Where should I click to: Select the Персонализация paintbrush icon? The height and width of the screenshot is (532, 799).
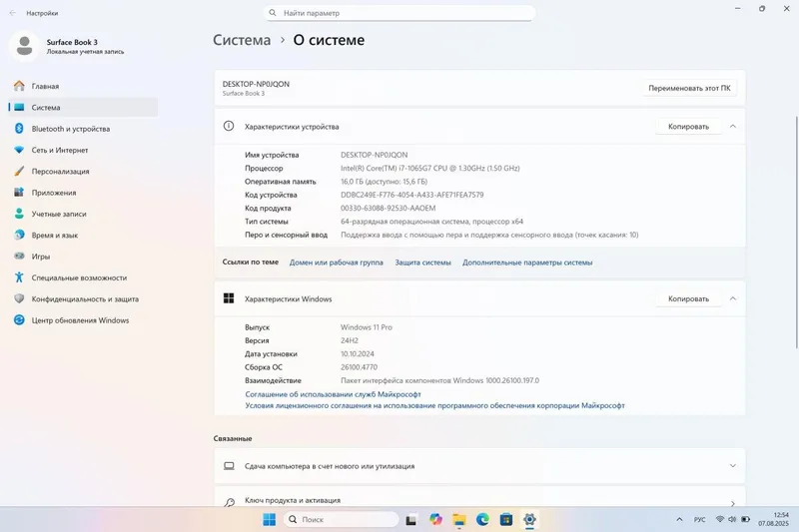(19, 172)
